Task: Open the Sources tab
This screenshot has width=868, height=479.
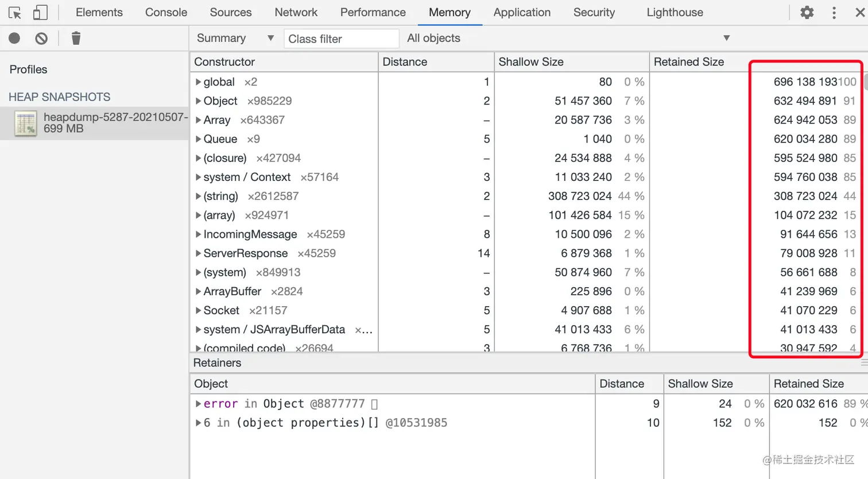Action: (231, 12)
